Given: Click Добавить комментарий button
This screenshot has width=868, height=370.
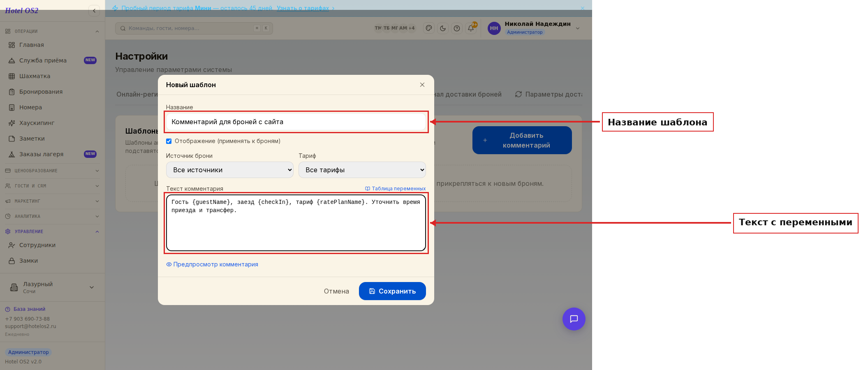Looking at the screenshot, I should (x=522, y=140).
